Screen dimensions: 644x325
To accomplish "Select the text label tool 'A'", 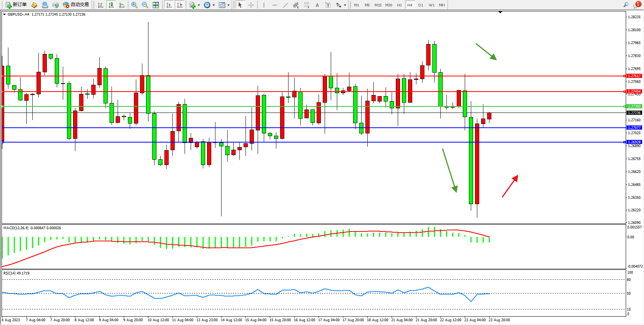I will point(317,5).
